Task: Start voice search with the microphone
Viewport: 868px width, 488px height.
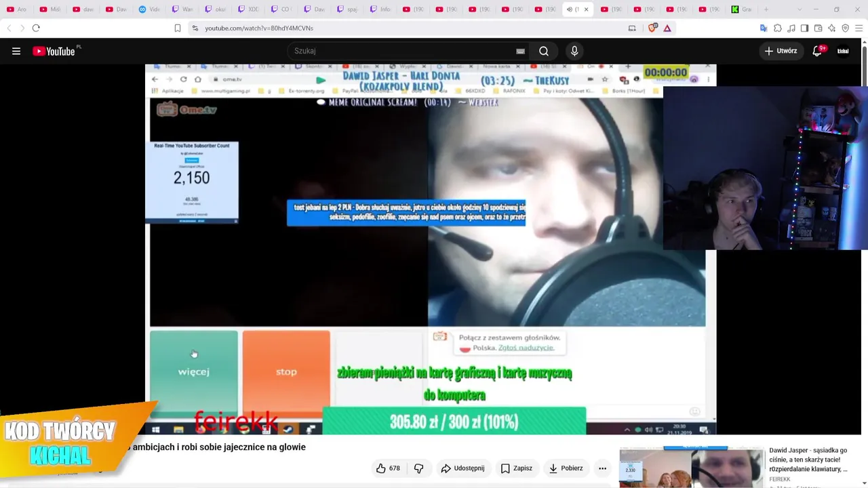Action: click(574, 51)
